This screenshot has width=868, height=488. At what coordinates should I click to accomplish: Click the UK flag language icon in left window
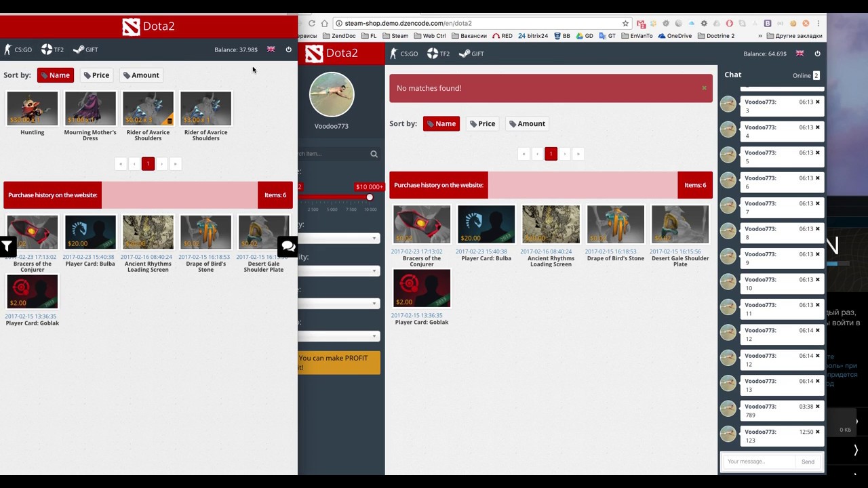[271, 49]
